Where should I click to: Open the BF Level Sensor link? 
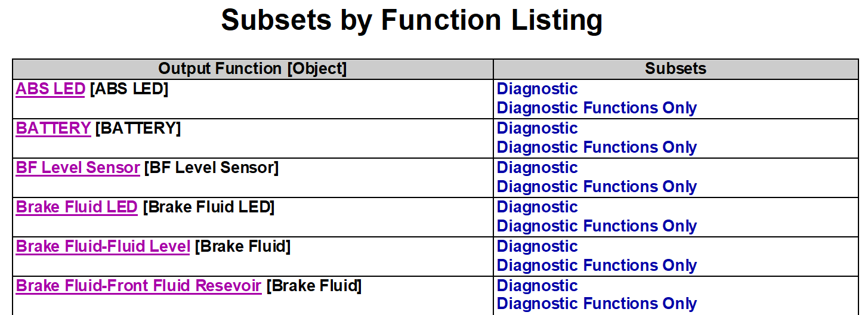click(x=78, y=168)
